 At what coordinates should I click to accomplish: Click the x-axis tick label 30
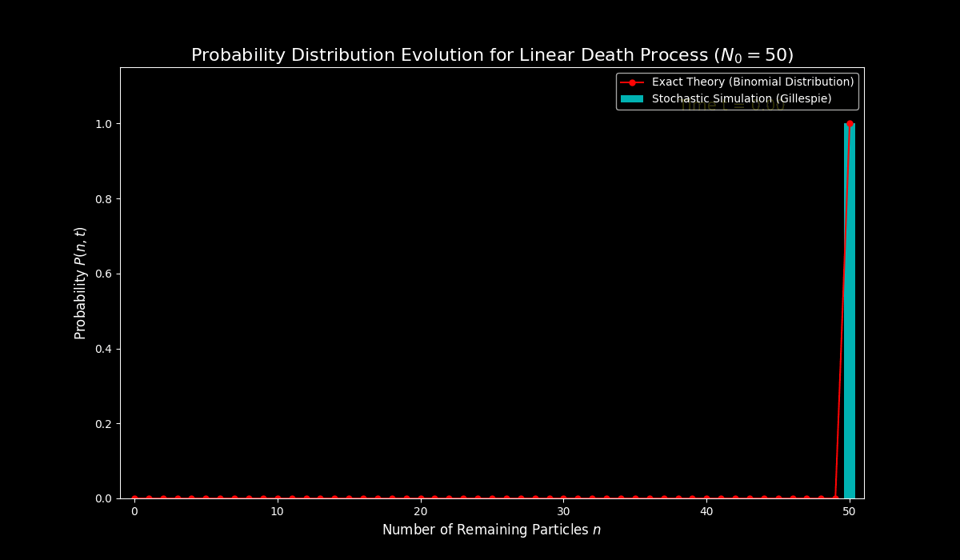click(x=563, y=512)
